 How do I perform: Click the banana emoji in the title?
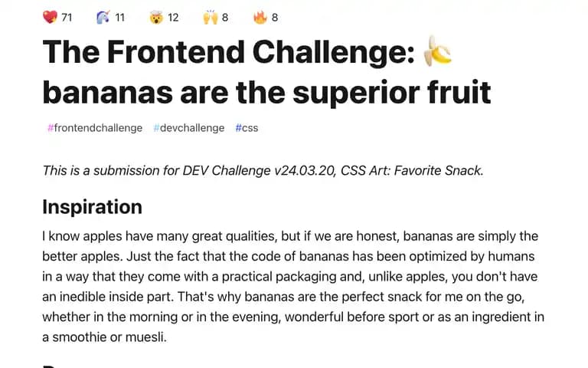(x=438, y=51)
